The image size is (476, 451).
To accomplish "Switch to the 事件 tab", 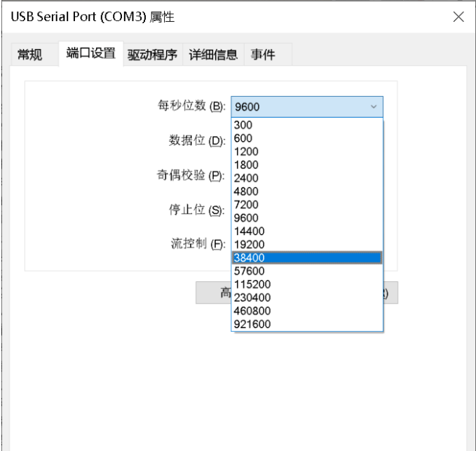I will [263, 55].
